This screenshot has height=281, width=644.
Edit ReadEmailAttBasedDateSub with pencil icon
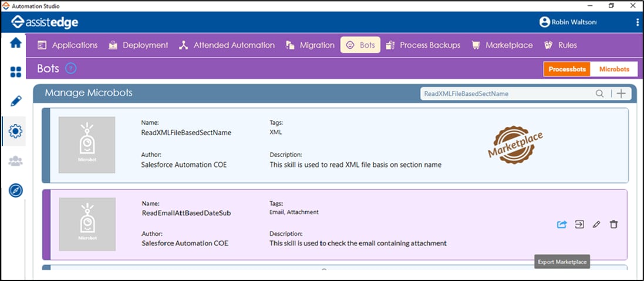pyautogui.click(x=596, y=225)
